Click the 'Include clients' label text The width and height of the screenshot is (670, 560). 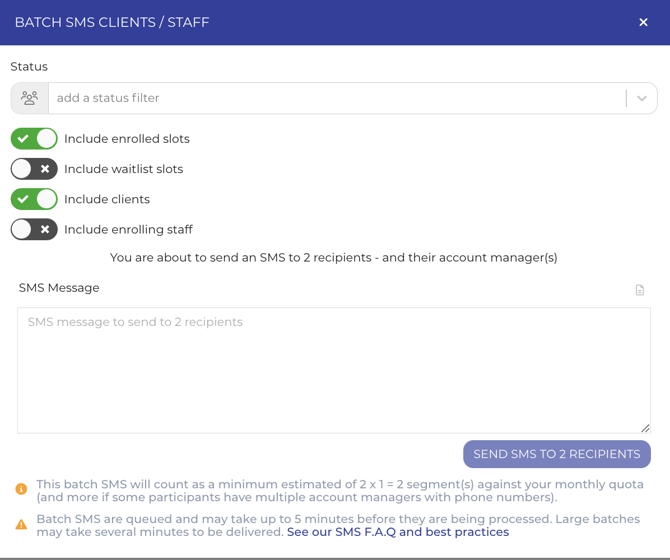(107, 199)
